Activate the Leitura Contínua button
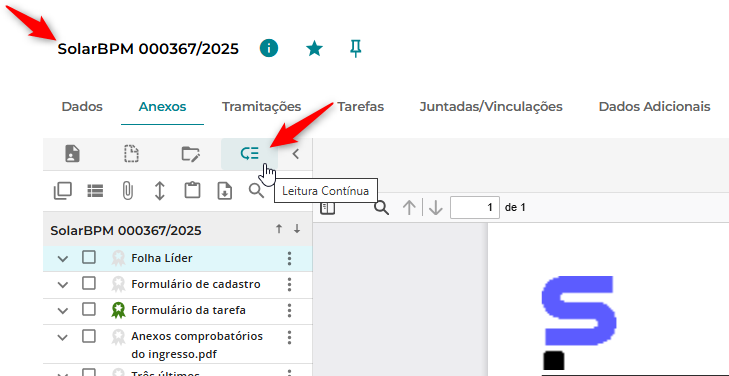Viewport: 729px width, 376px height. [249, 154]
